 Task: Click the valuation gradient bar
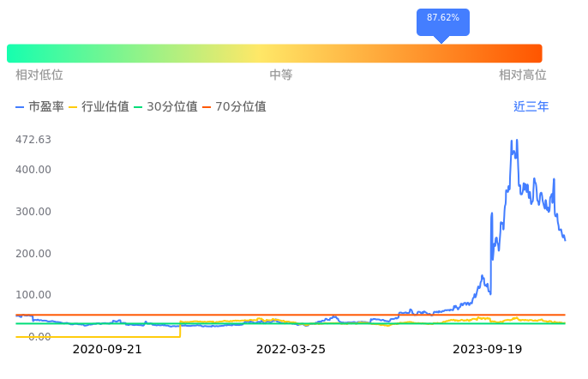pos(274,53)
